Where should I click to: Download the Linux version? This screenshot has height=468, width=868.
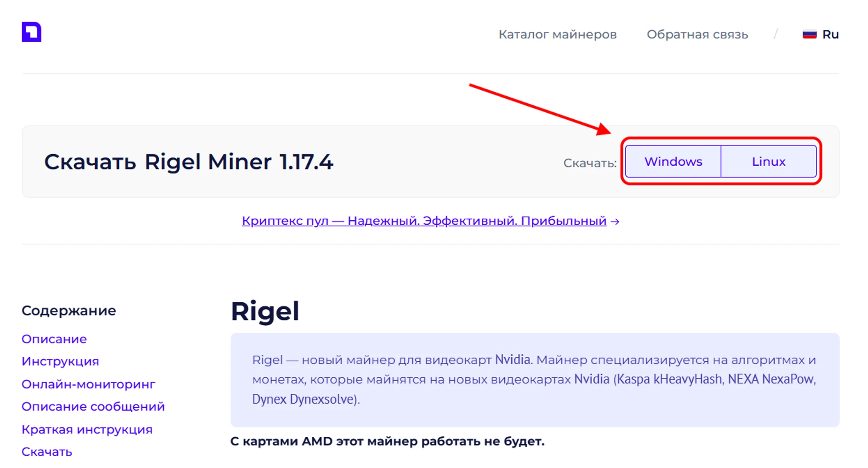click(x=769, y=161)
